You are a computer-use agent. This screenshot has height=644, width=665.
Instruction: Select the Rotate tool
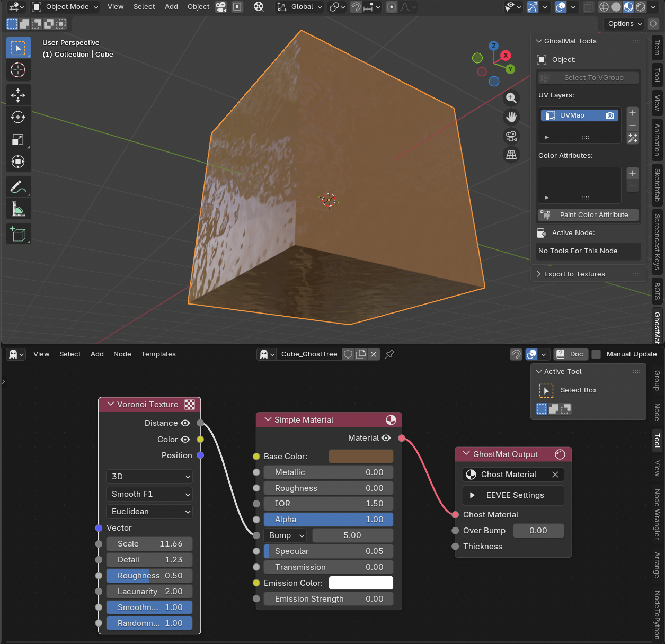pos(18,117)
